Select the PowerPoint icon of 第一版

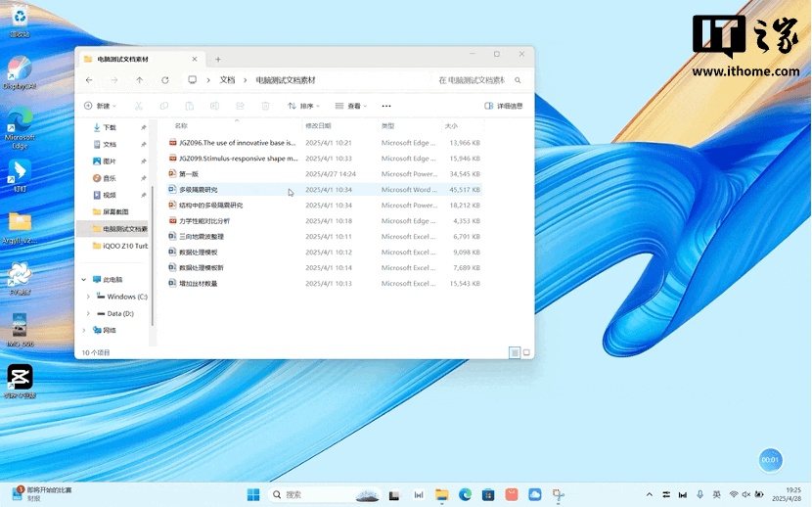(172, 173)
